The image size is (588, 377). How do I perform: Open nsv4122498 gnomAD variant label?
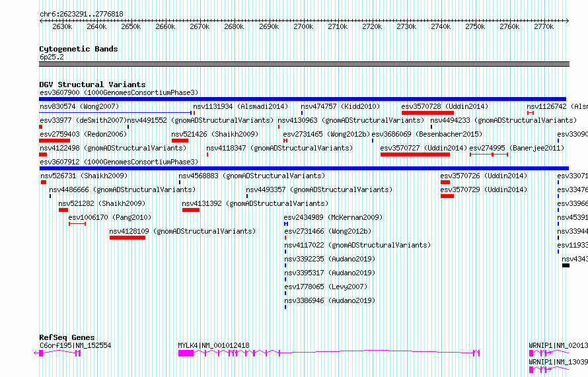coord(113,148)
